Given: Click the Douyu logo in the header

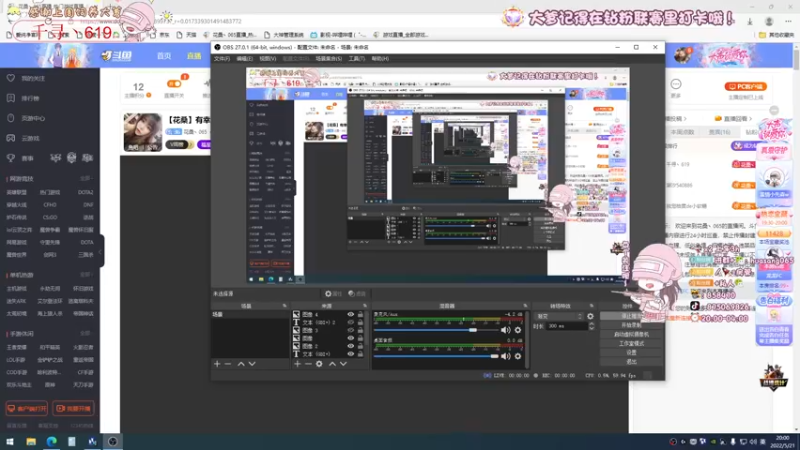Looking at the screenshot, I should click(116, 55).
